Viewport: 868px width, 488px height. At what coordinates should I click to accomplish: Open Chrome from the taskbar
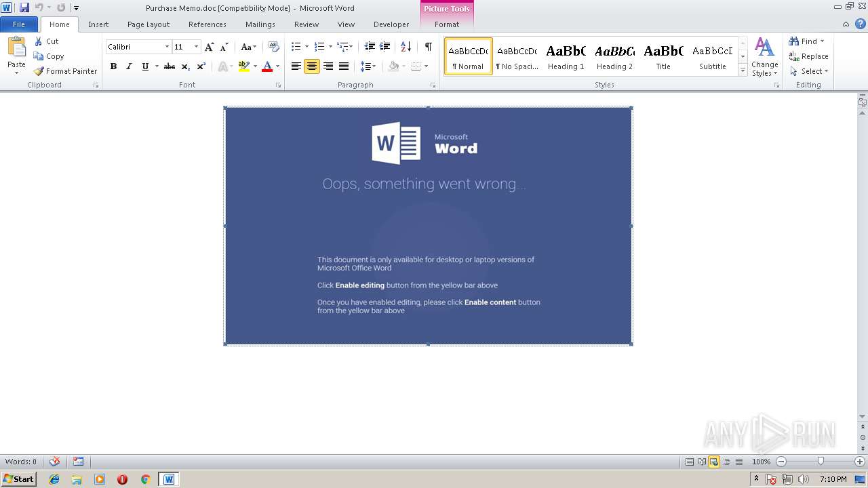145,479
